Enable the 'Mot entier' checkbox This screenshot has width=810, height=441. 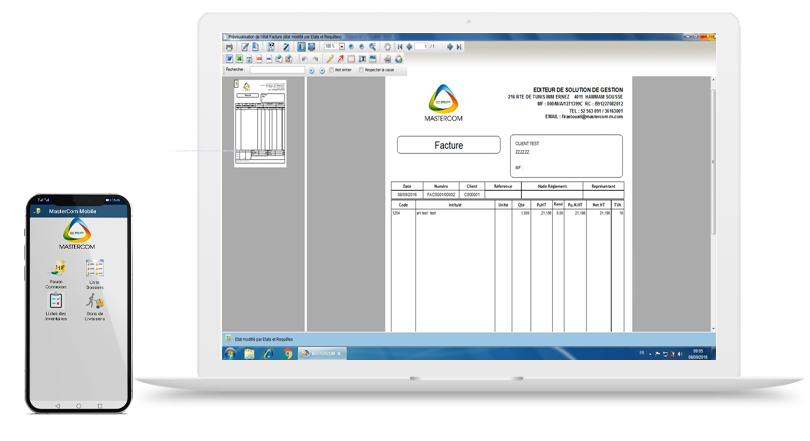click(x=331, y=71)
